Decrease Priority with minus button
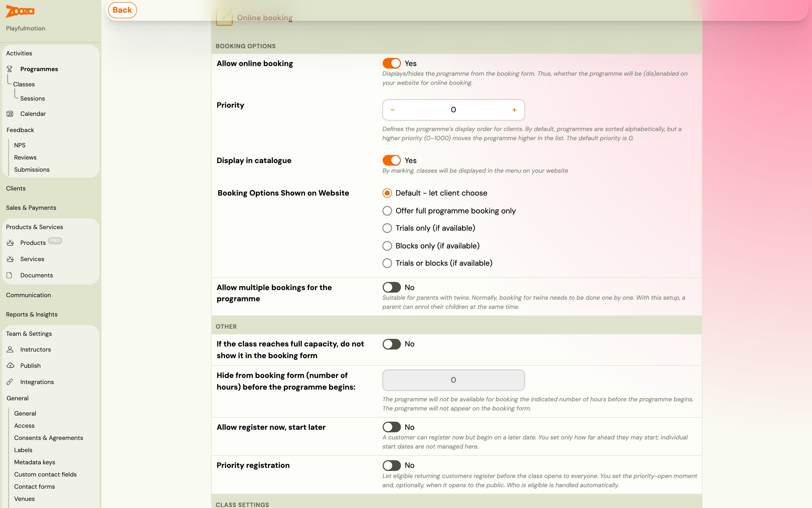The width and height of the screenshot is (812, 508). pyautogui.click(x=393, y=110)
